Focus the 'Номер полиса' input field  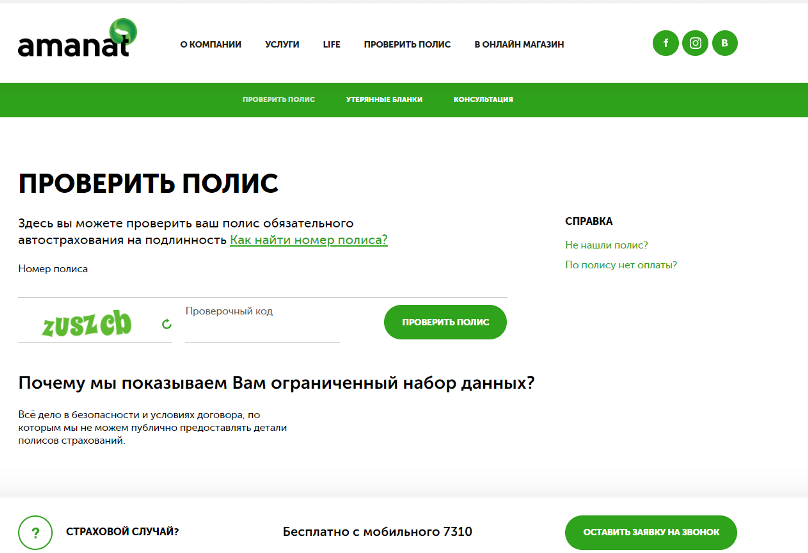pos(262,285)
